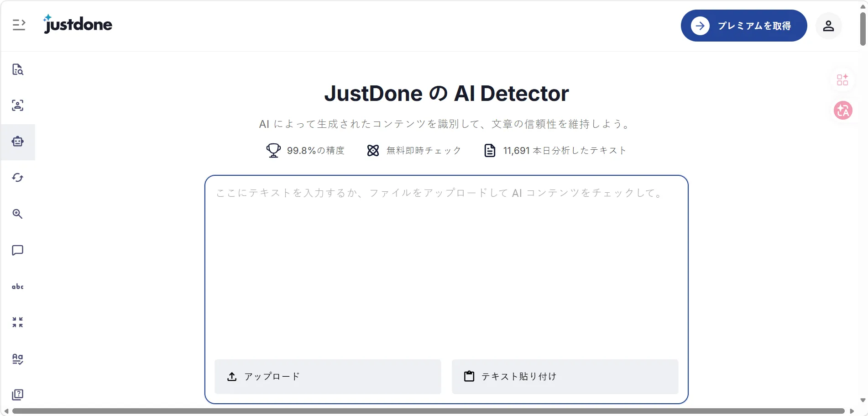This screenshot has height=416, width=868.
Task: Open the Aa text check sidebar icon
Action: point(18,359)
